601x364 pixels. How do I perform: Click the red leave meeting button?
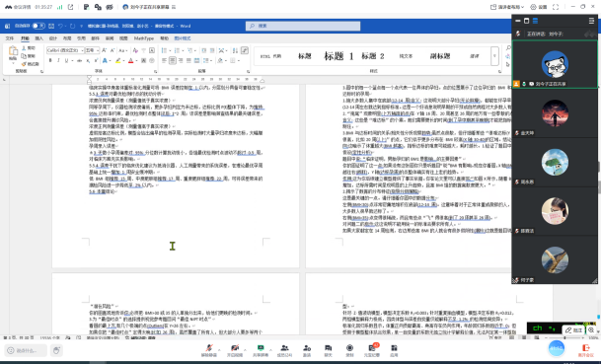click(585, 350)
